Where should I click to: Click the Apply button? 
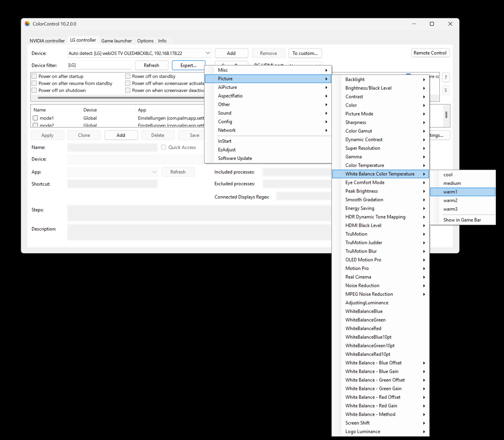(x=47, y=135)
